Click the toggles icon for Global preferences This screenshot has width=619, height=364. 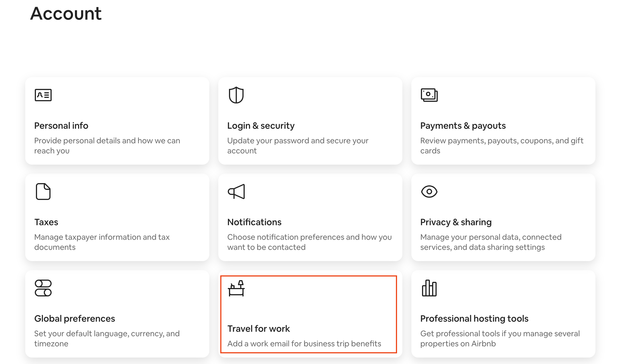43,288
